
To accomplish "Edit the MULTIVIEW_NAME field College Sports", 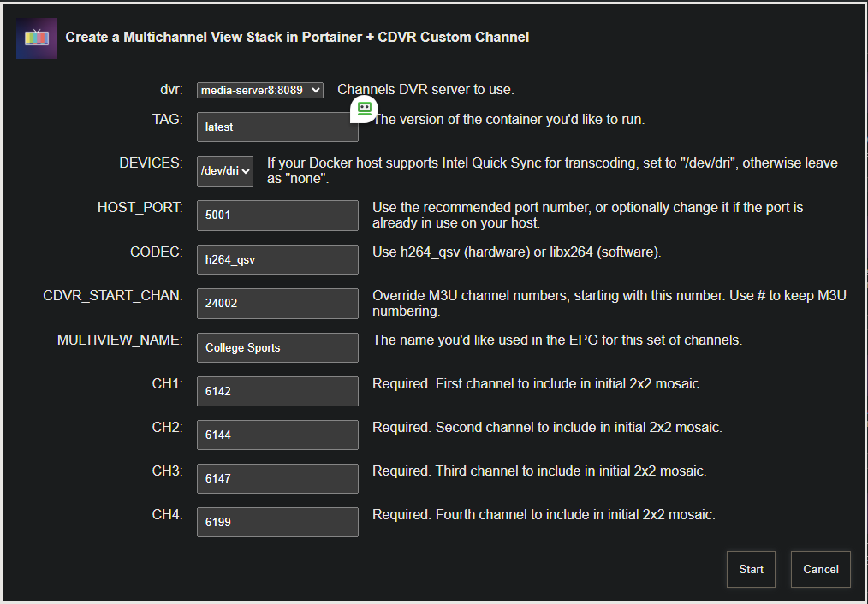I will pos(276,347).
